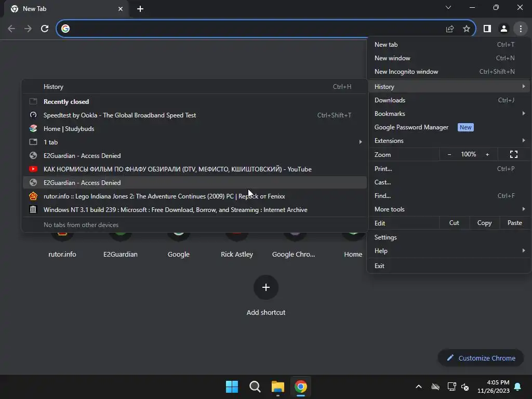The height and width of the screenshot is (399, 532).
Task: Open taskbar Search icon
Action: click(x=255, y=387)
